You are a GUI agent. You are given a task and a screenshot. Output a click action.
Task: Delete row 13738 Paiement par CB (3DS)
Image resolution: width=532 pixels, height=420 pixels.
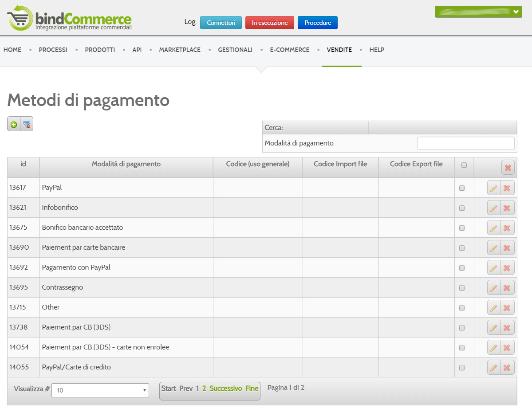point(507,328)
